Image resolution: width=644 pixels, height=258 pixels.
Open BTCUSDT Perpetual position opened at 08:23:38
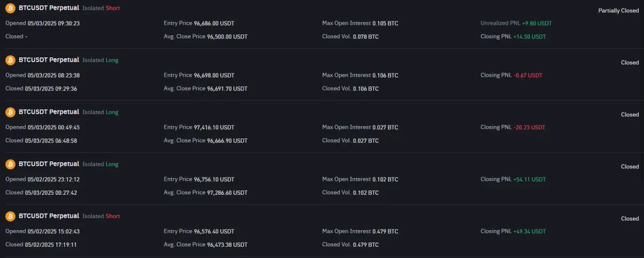click(x=49, y=60)
